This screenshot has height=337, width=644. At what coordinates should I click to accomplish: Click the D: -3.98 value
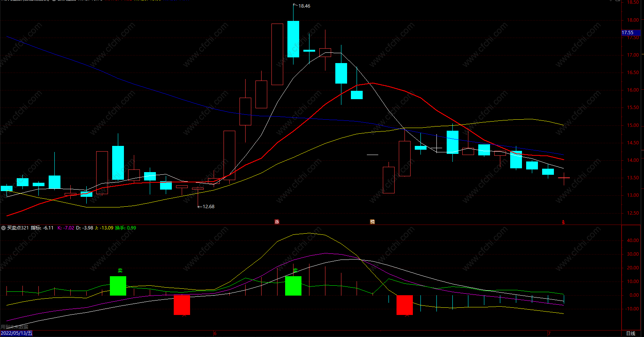tap(84, 228)
